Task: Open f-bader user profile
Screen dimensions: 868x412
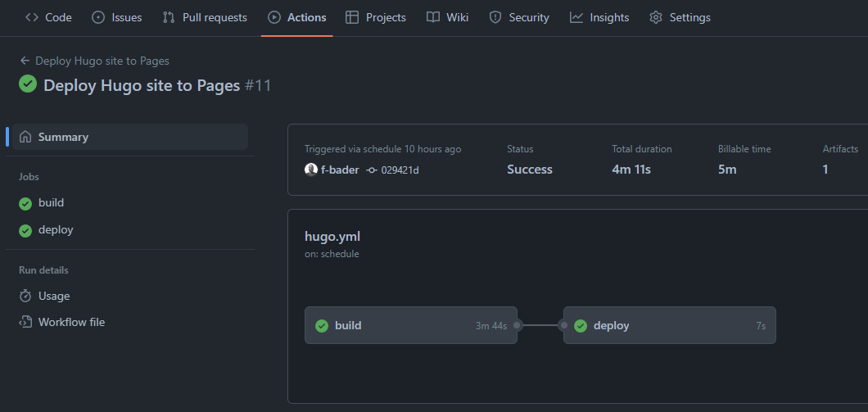Action: pyautogui.click(x=340, y=170)
